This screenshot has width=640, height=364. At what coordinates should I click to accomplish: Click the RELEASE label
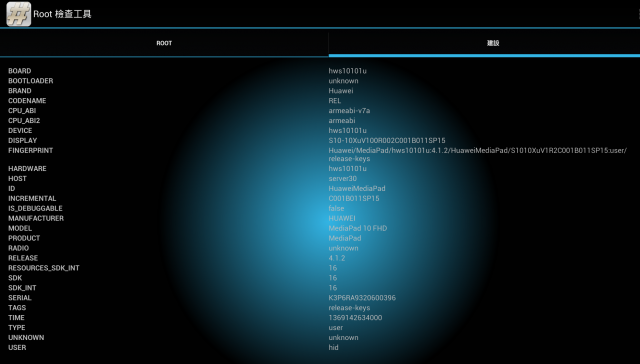pos(23,258)
